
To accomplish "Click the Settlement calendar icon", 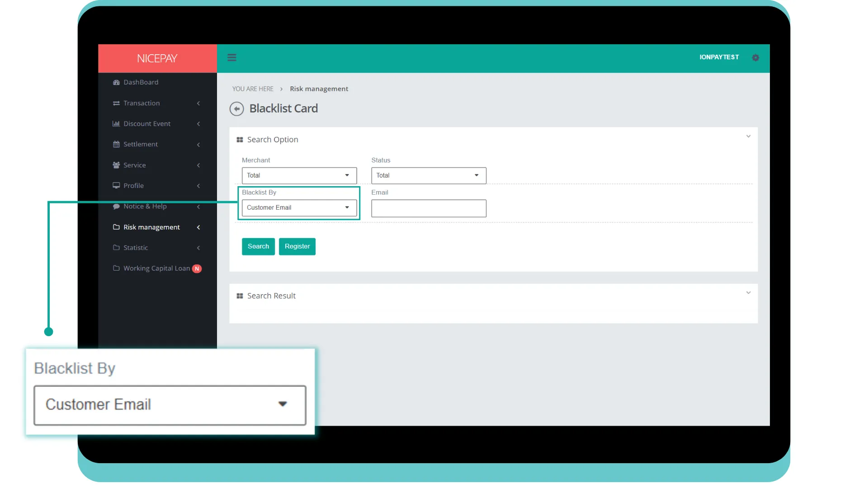I will pos(116,144).
